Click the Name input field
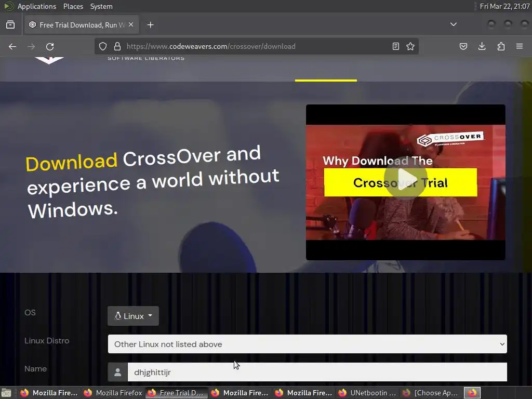This screenshot has width=532, height=399. tap(317, 372)
